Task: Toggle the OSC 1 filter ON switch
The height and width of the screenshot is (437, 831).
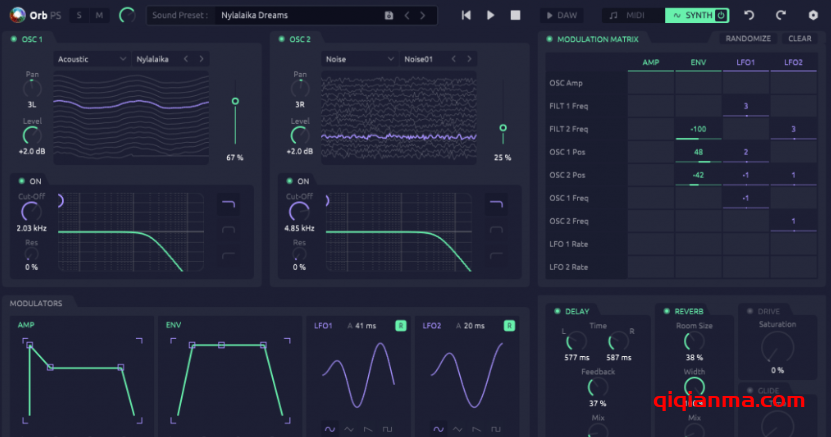Action: click(x=24, y=181)
